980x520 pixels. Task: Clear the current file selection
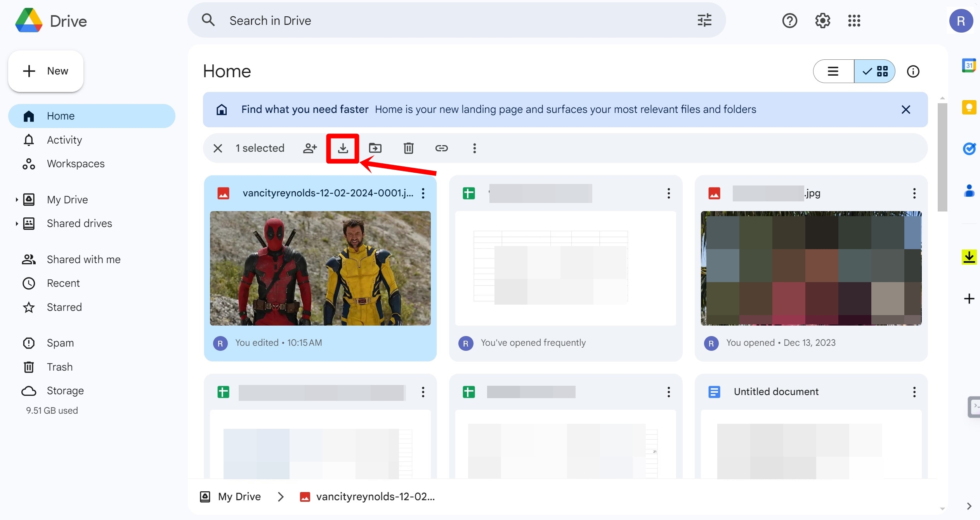click(218, 148)
